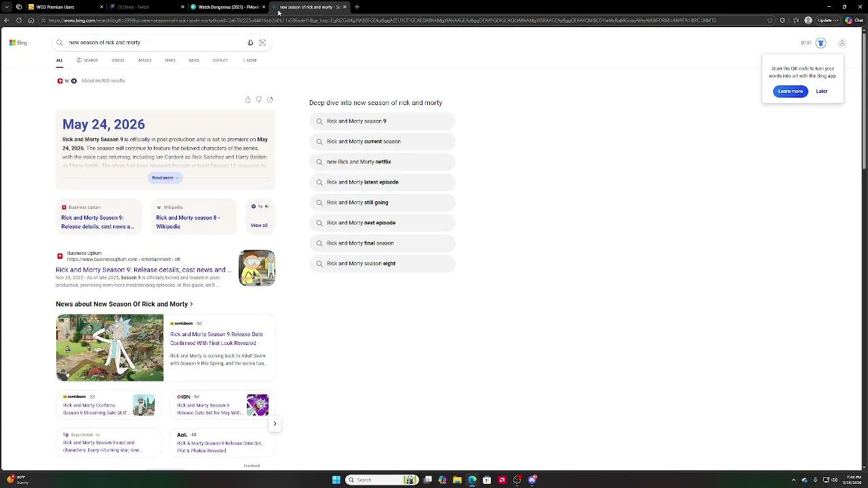868x488 pixels.
Task: Open the favorites list icon
Action: click(x=795, y=20)
